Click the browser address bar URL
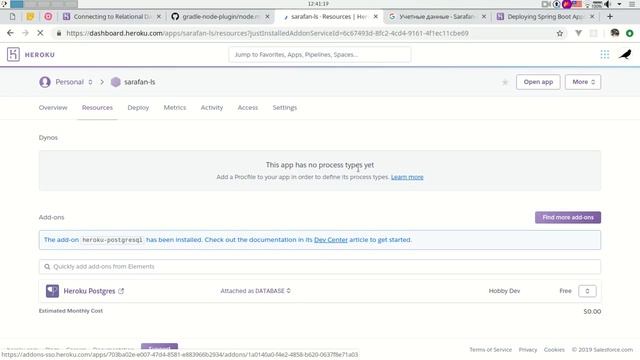640x360 pixels. (267, 33)
